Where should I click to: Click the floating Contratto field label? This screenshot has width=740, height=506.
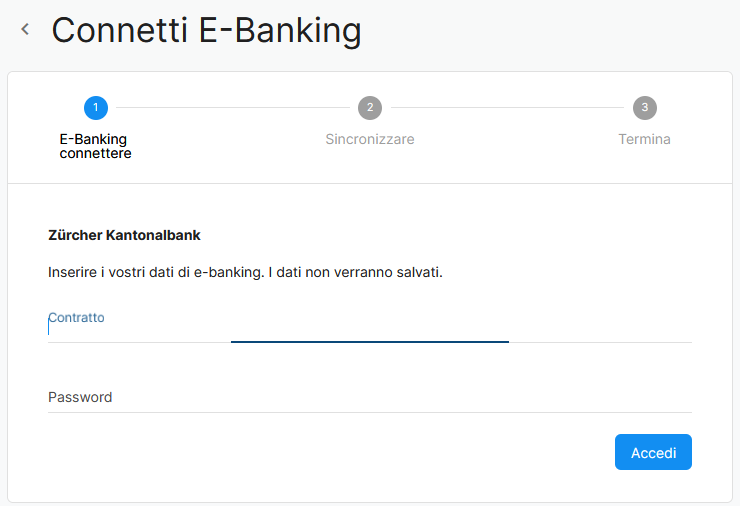(77, 317)
